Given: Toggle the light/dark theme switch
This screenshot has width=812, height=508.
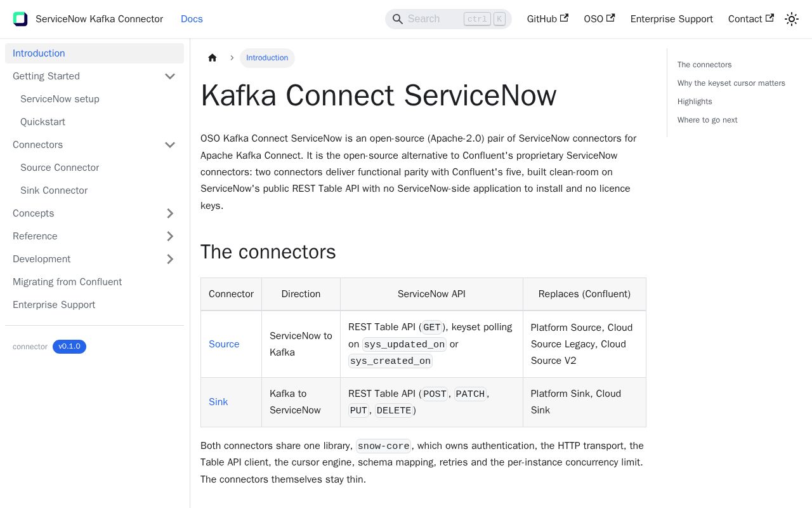Looking at the screenshot, I should [x=792, y=19].
